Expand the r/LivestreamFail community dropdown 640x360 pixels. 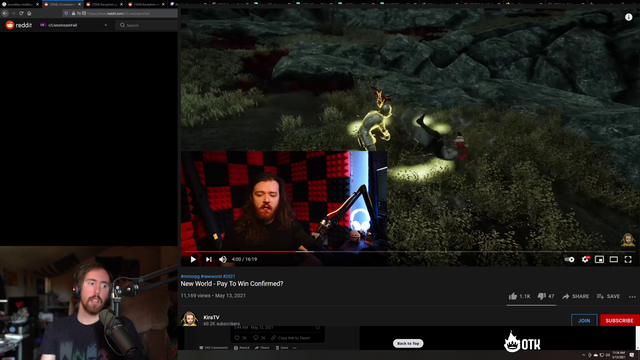coord(74,25)
